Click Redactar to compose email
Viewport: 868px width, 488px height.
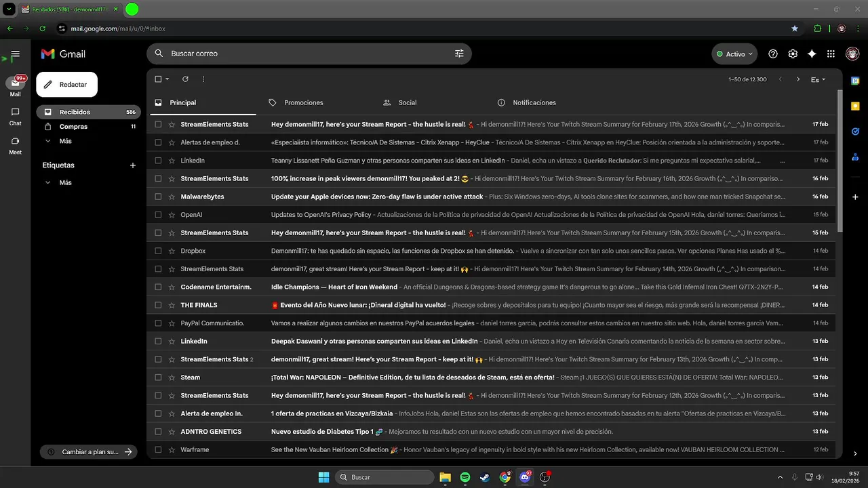pos(67,85)
